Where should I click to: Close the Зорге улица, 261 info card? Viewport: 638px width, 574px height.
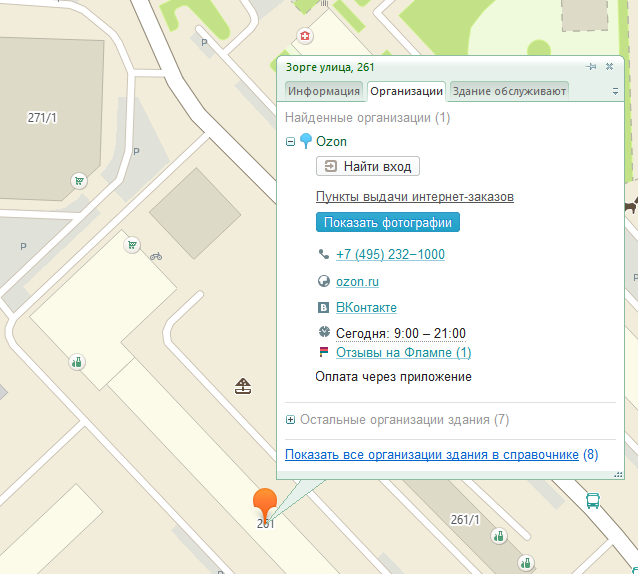609,66
